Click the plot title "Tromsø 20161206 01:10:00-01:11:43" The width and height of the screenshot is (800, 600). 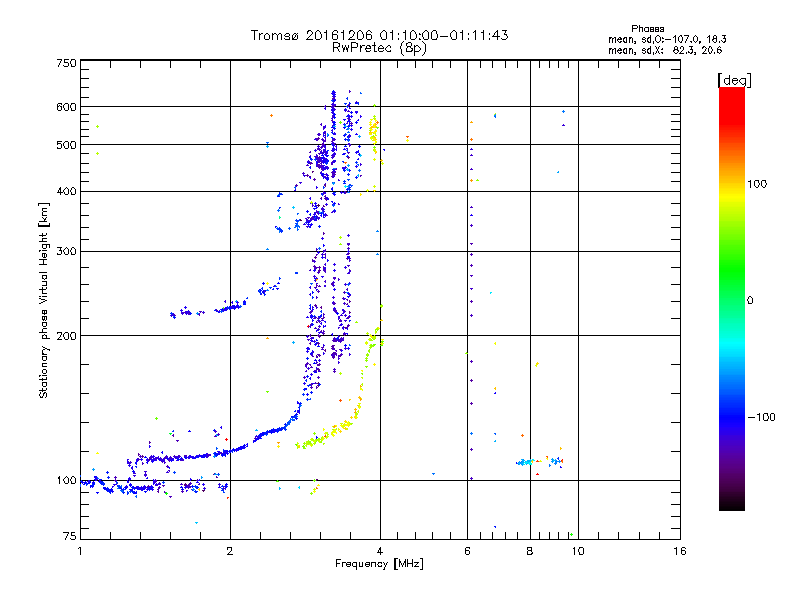(x=379, y=35)
